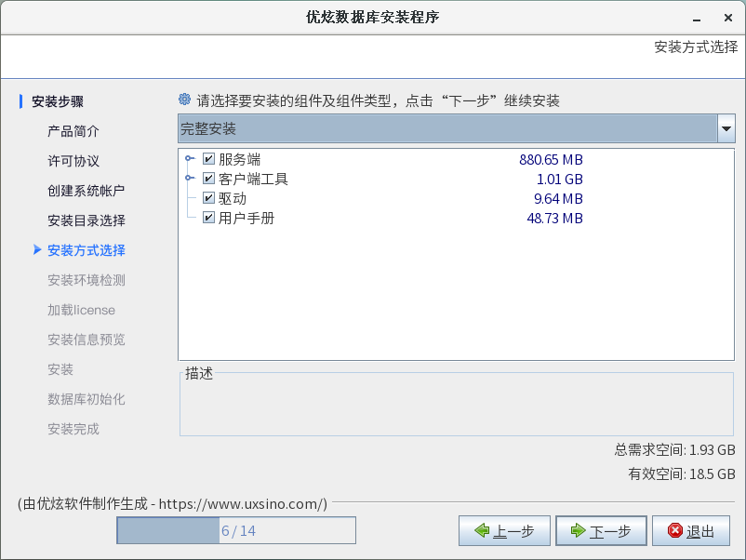Close the installer window from the title bar
Image resolution: width=746 pixels, height=560 pixels.
[x=726, y=18]
